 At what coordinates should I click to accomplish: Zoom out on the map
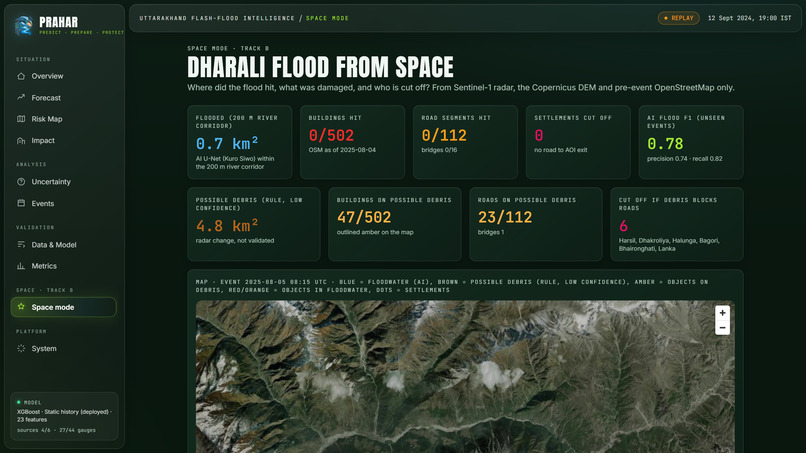coord(722,328)
